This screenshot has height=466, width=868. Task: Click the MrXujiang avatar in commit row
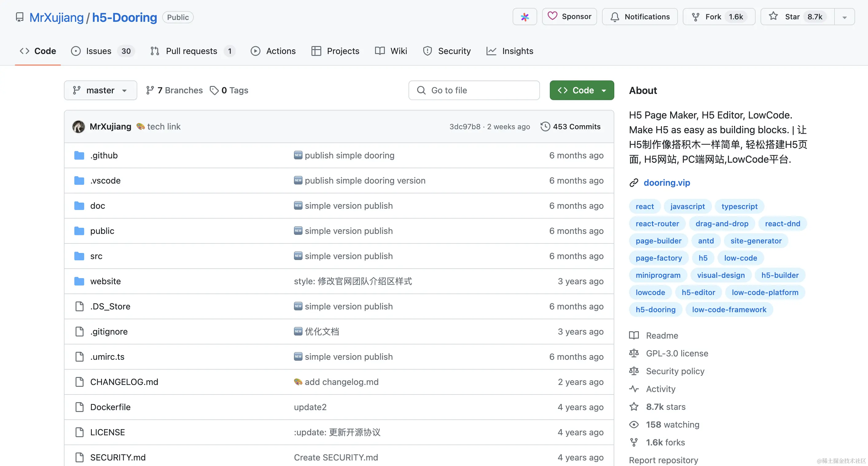click(x=79, y=126)
